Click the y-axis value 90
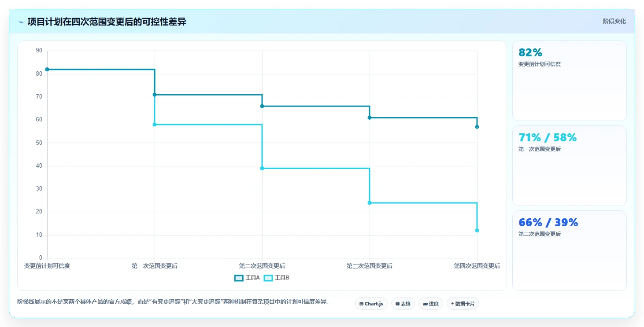This screenshot has width=644, height=327. point(39,51)
